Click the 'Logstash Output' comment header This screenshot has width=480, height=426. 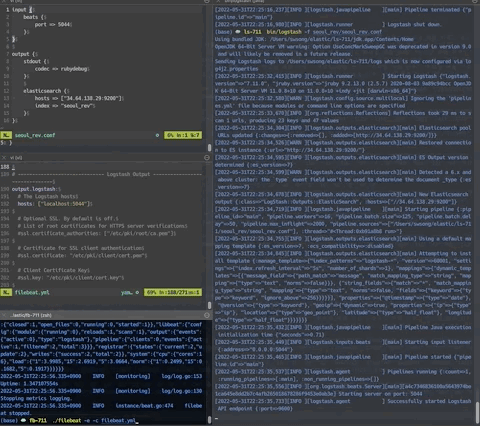tap(128, 174)
